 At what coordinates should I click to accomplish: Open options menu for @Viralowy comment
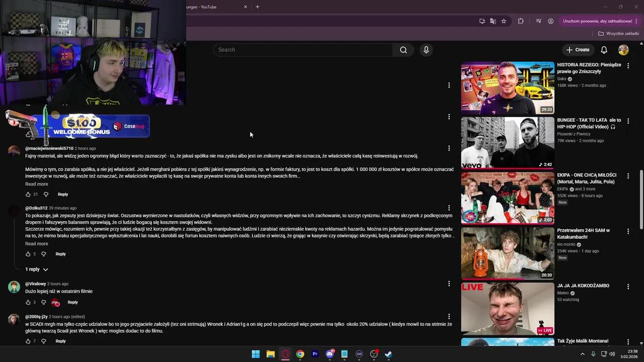[x=449, y=284]
